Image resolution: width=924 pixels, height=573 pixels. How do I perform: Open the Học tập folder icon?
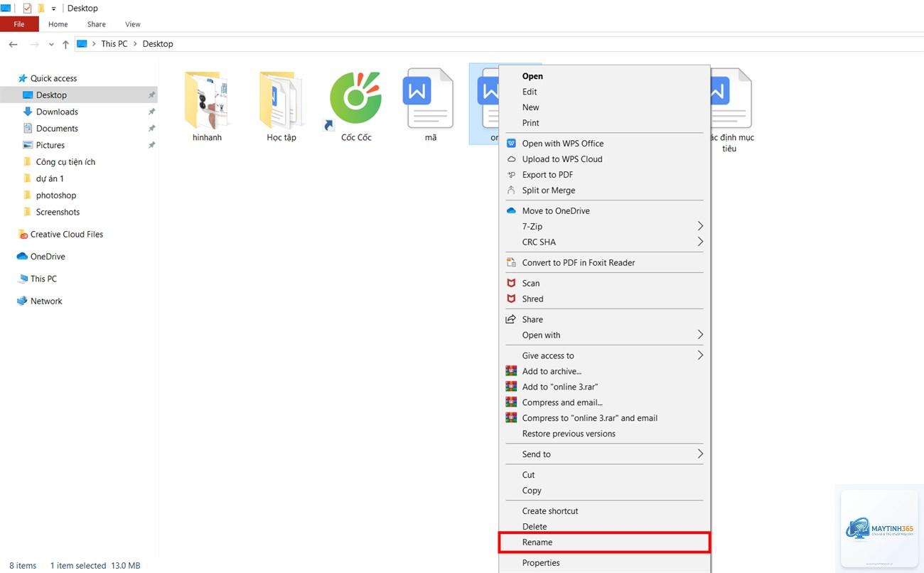pos(281,100)
